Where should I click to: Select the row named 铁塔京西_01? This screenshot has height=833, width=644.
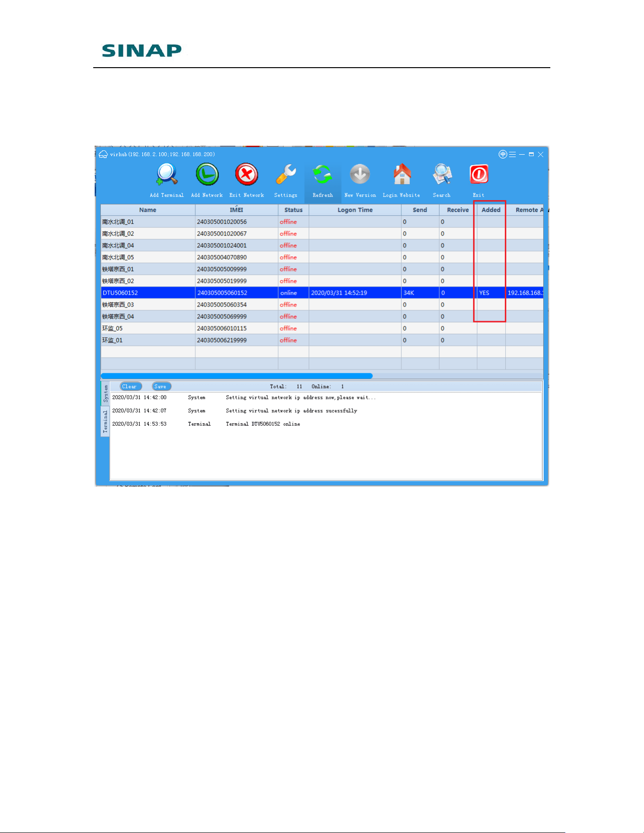pyautogui.click(x=322, y=269)
